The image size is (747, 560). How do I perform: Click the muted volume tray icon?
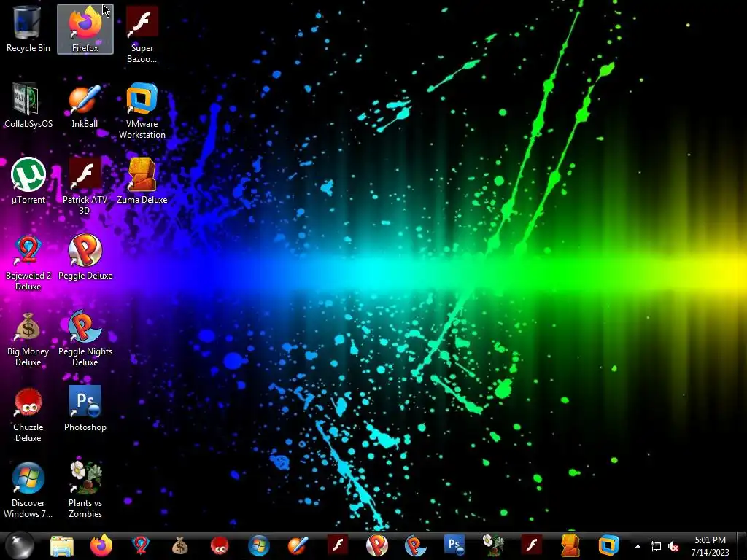(x=673, y=547)
